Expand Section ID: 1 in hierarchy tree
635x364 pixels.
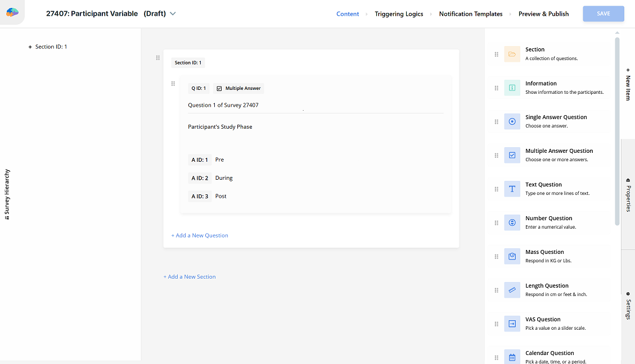point(30,47)
